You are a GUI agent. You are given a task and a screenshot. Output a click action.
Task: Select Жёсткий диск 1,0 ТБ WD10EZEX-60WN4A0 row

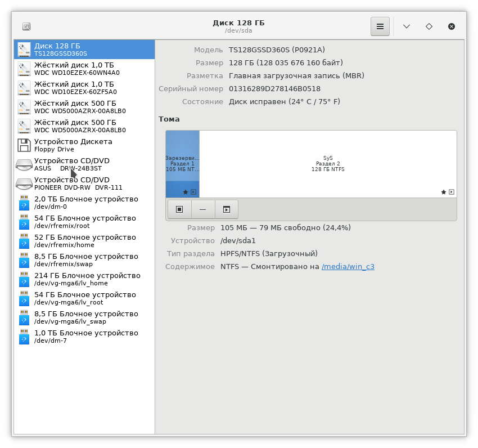tap(84, 69)
